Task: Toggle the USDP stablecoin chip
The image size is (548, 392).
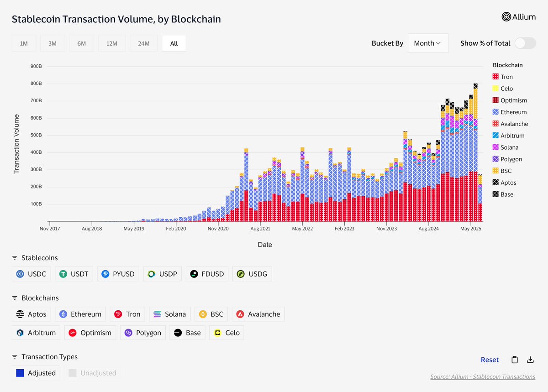Action: pos(162,274)
